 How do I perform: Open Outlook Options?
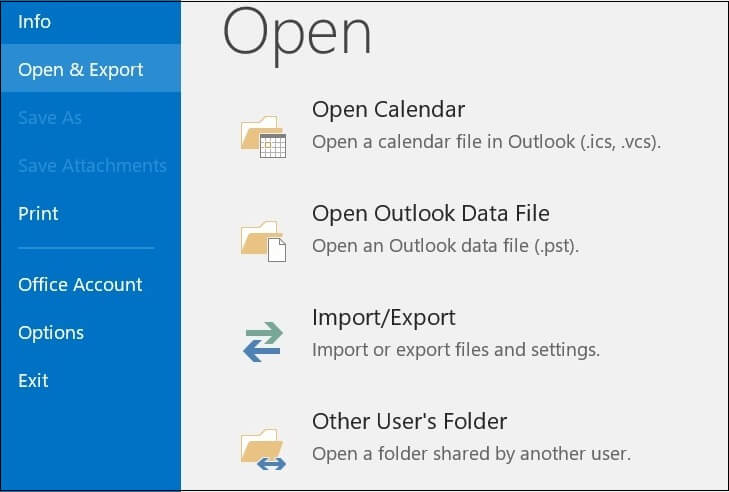coord(51,333)
